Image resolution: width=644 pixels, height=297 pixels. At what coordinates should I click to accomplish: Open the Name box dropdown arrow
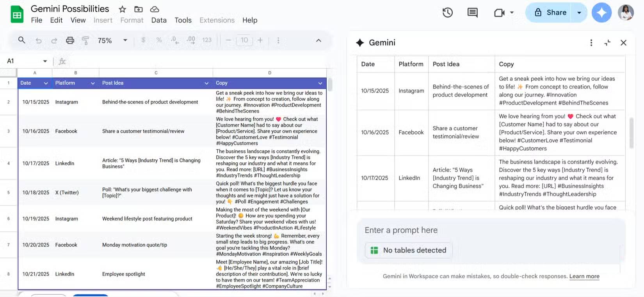click(45, 61)
